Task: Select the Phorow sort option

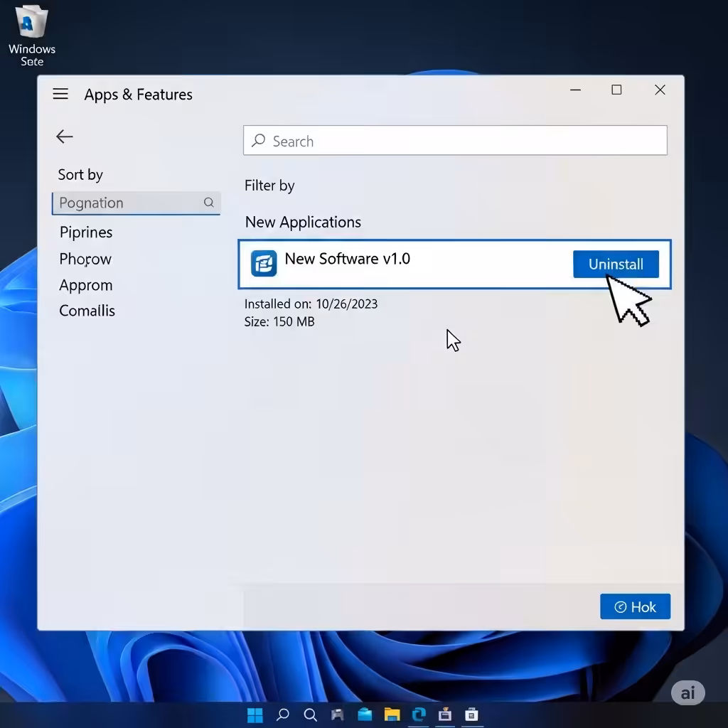Action: (x=85, y=259)
